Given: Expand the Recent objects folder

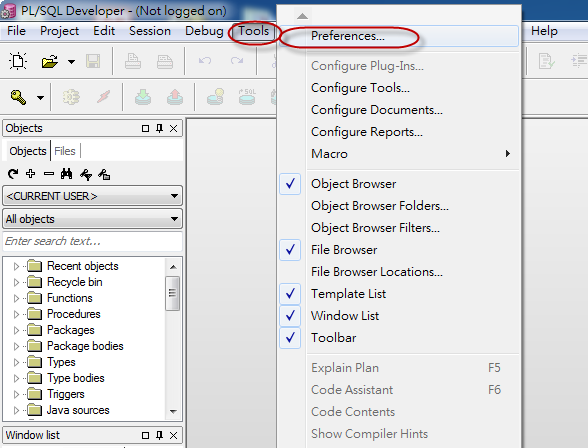Looking at the screenshot, I should pyautogui.click(x=16, y=266).
